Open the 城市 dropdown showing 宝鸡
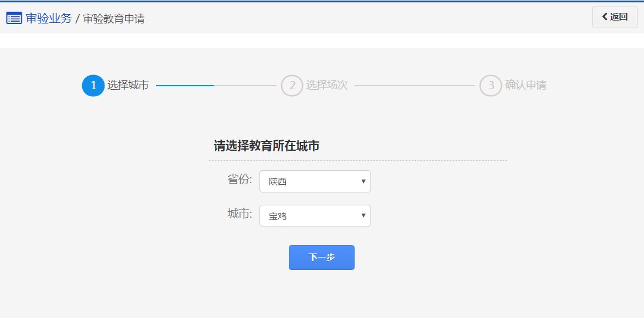 point(315,216)
